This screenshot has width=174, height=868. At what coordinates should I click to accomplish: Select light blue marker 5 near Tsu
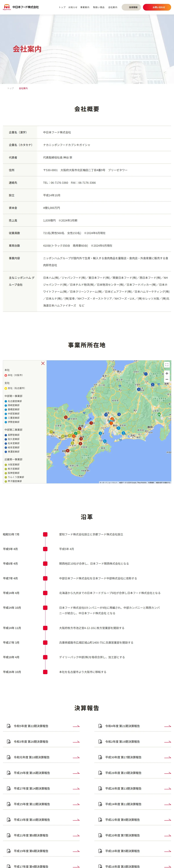pos(100,433)
